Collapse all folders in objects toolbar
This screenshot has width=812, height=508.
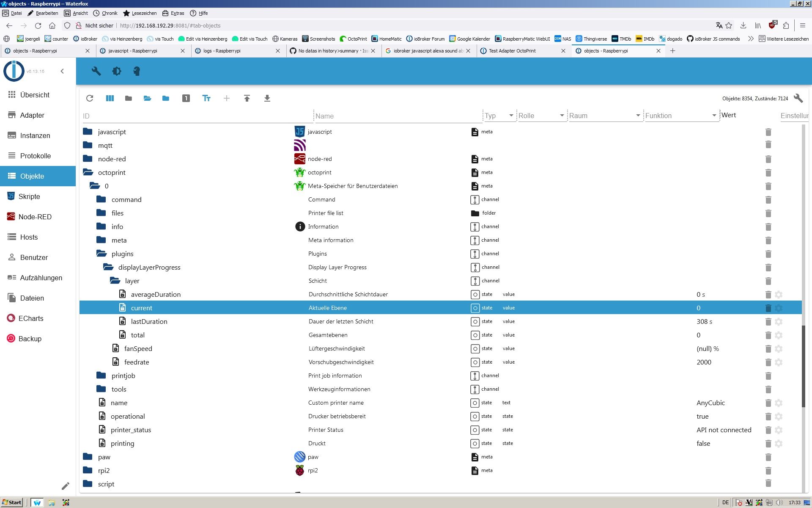129,98
